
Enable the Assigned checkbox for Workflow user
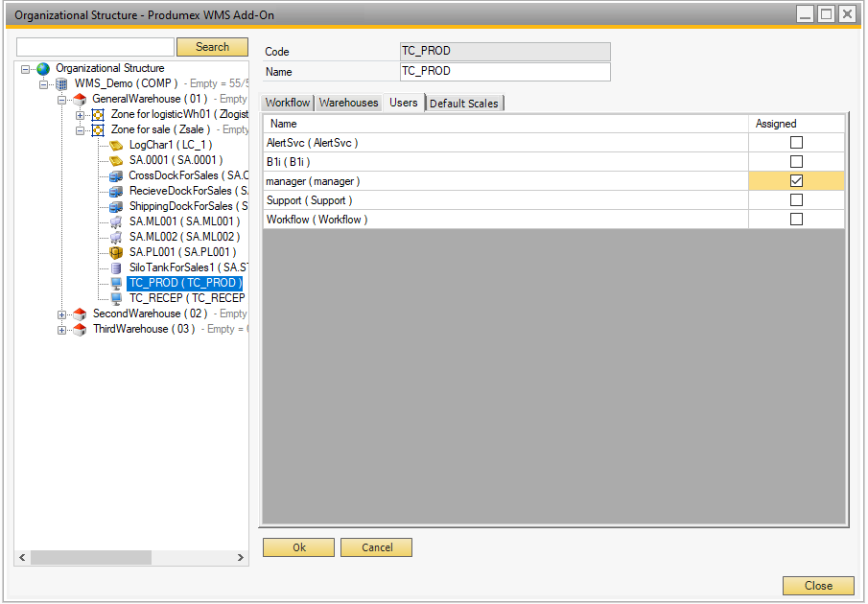(x=796, y=219)
